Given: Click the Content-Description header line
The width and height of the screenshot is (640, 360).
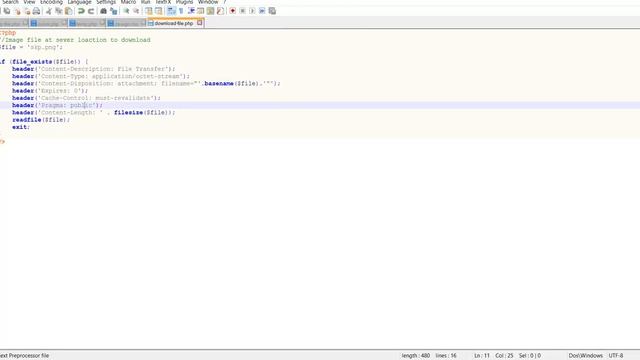Looking at the screenshot, I should (93, 69).
